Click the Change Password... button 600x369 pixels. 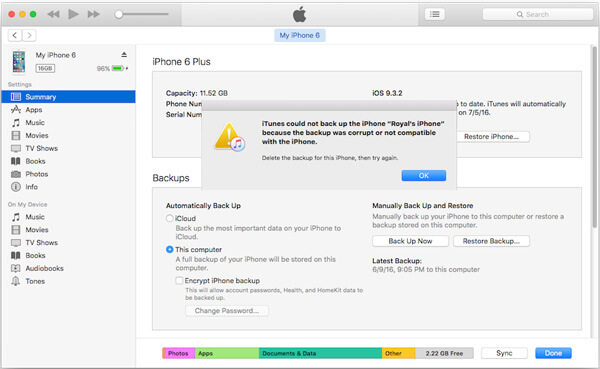click(x=227, y=310)
